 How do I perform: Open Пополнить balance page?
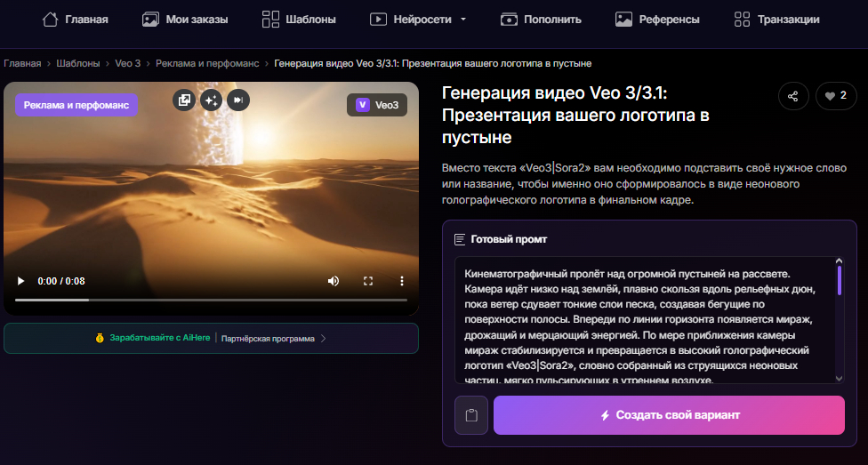(x=541, y=20)
